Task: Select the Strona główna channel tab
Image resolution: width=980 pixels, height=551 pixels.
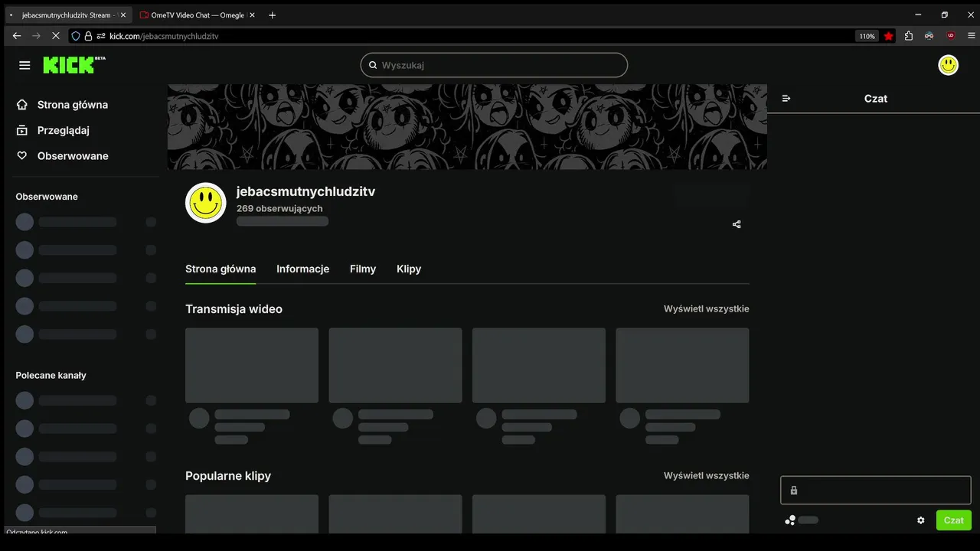Action: (220, 269)
